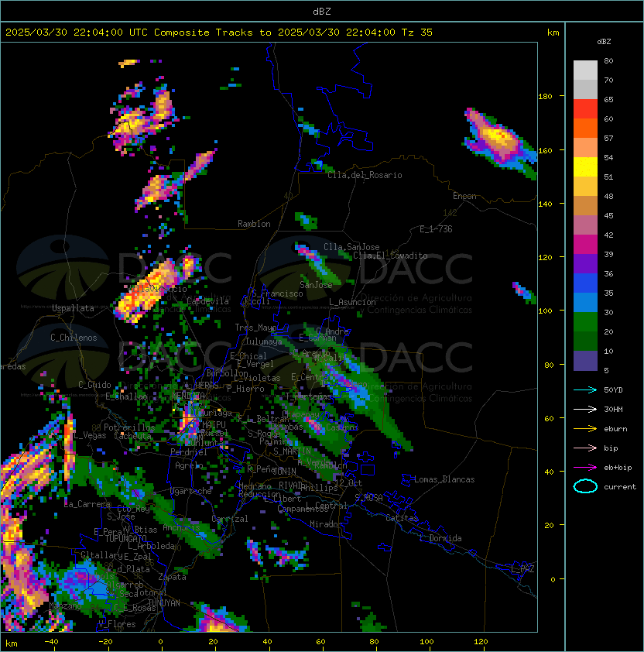Click the 'Tres_Mayo' map label
Image resolution: width=644 pixels, height=652 pixels.
click(x=255, y=328)
